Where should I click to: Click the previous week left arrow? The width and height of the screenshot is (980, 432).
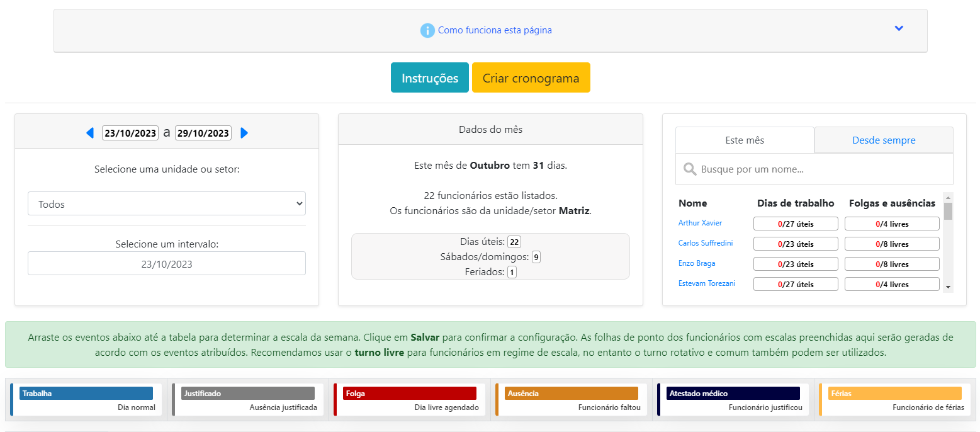[90, 133]
